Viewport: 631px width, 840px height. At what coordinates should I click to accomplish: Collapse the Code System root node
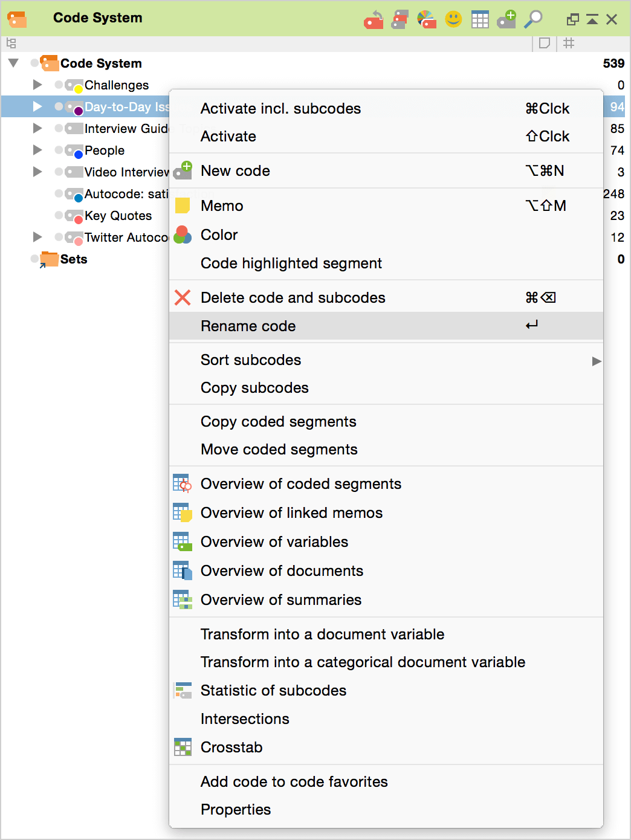click(13, 63)
